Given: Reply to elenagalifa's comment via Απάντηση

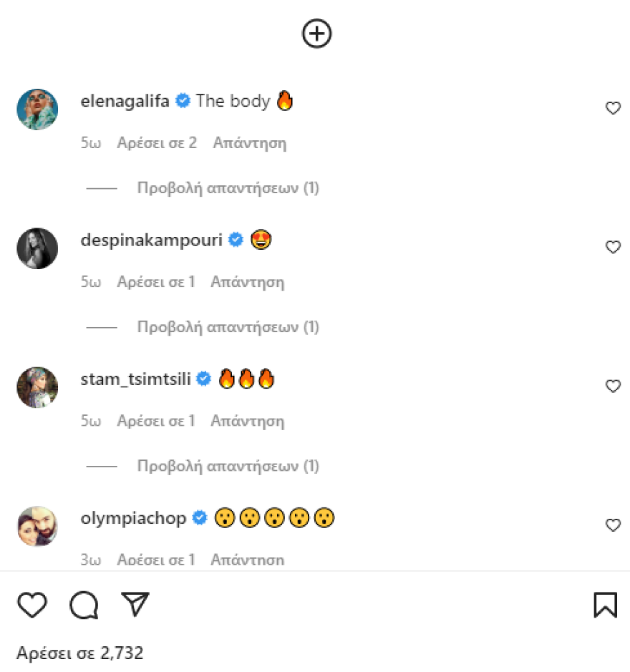Looking at the screenshot, I should click(249, 142).
